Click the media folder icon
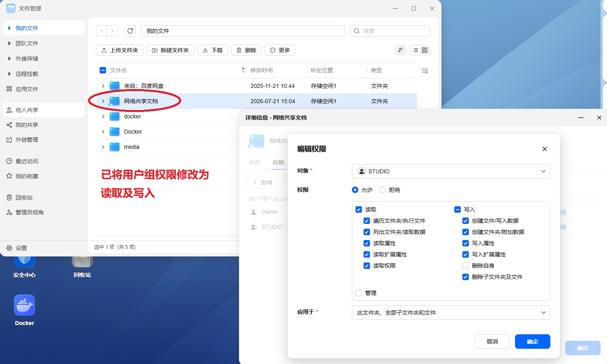This screenshot has width=607, height=364. (115, 147)
